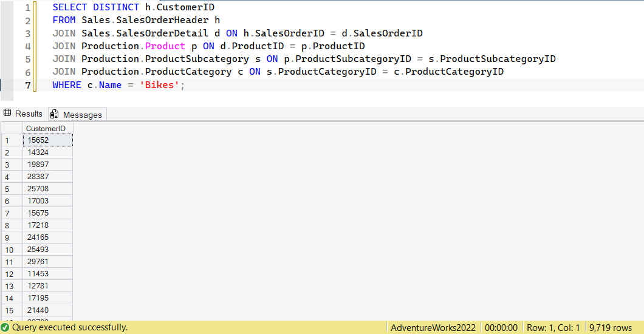Select result row header 10
Viewport: 644px width, 334px height.
[x=12, y=250]
